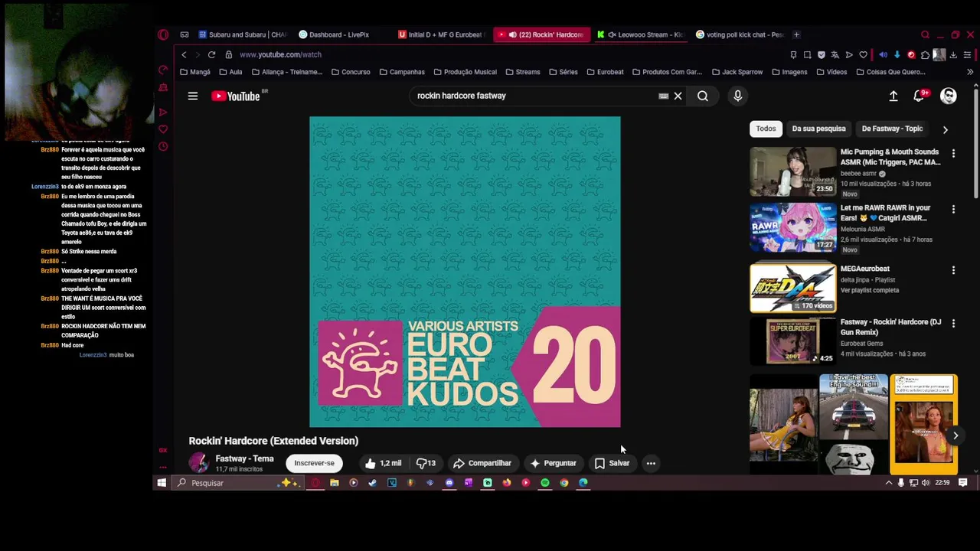Open the YouTube create/upload icon
980x551 pixels.
coord(893,96)
